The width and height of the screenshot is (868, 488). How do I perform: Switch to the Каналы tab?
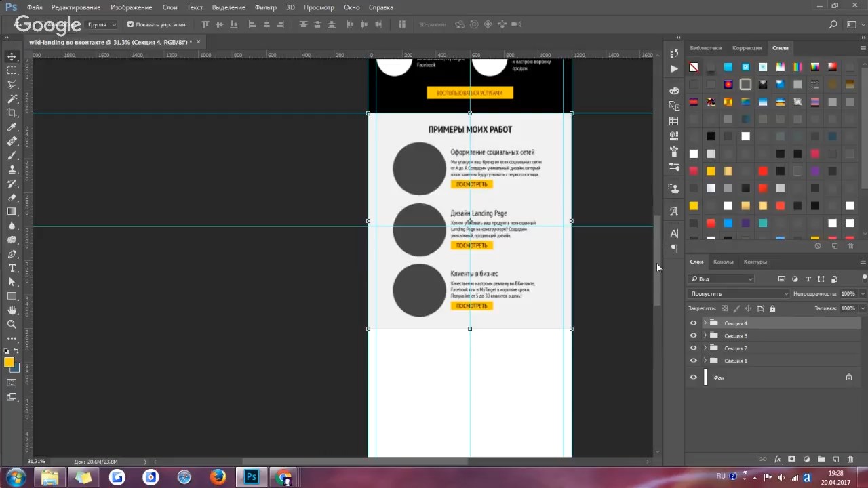723,262
